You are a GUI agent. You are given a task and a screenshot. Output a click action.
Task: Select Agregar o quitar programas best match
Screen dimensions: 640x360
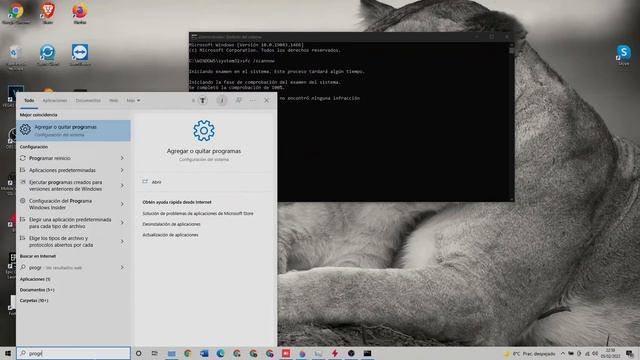click(x=73, y=130)
